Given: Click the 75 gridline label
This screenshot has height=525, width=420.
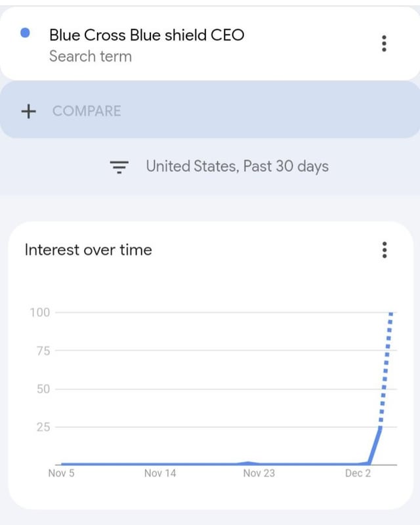Looking at the screenshot, I should [42, 350].
